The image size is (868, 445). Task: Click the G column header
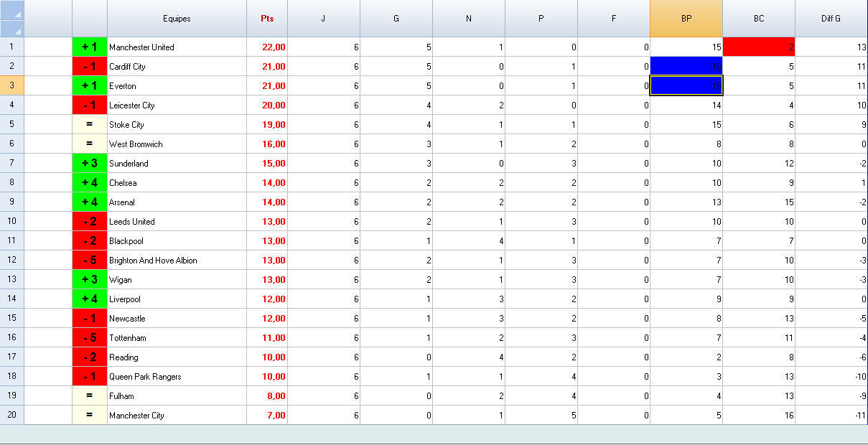point(396,19)
